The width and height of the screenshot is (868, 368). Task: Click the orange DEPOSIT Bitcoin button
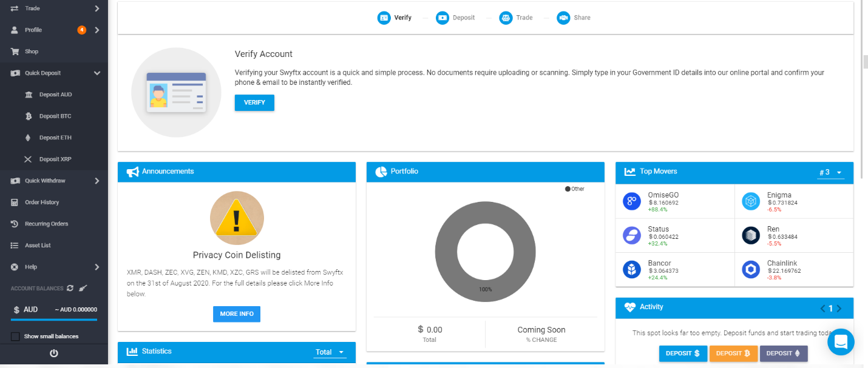coord(733,353)
